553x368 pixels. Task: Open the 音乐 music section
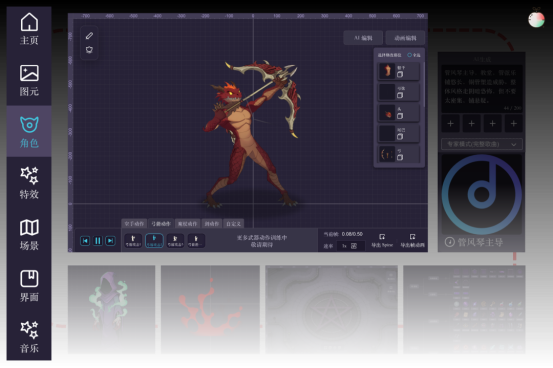point(29,336)
